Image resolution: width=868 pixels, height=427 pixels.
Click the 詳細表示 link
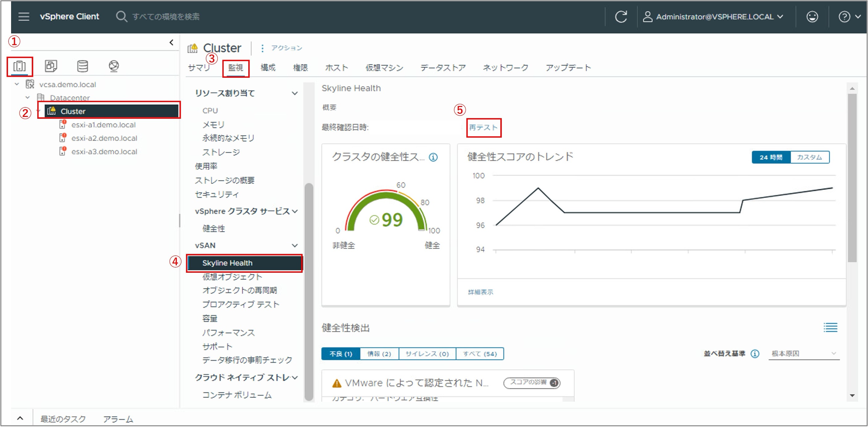(x=481, y=292)
